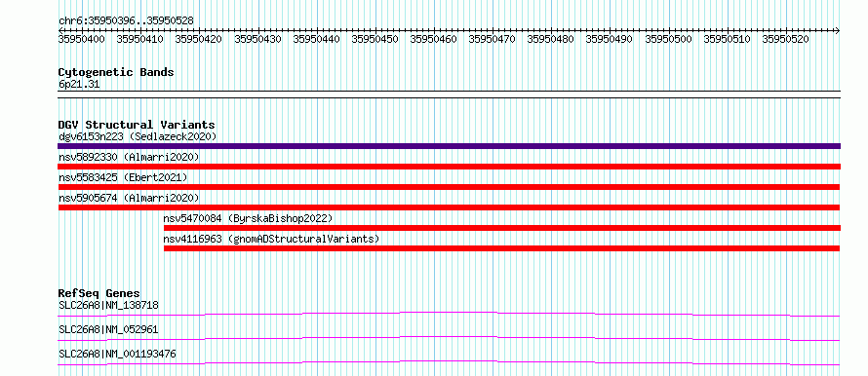Select ruler position 35950470
Screen dimensions: 868x376
(493, 39)
